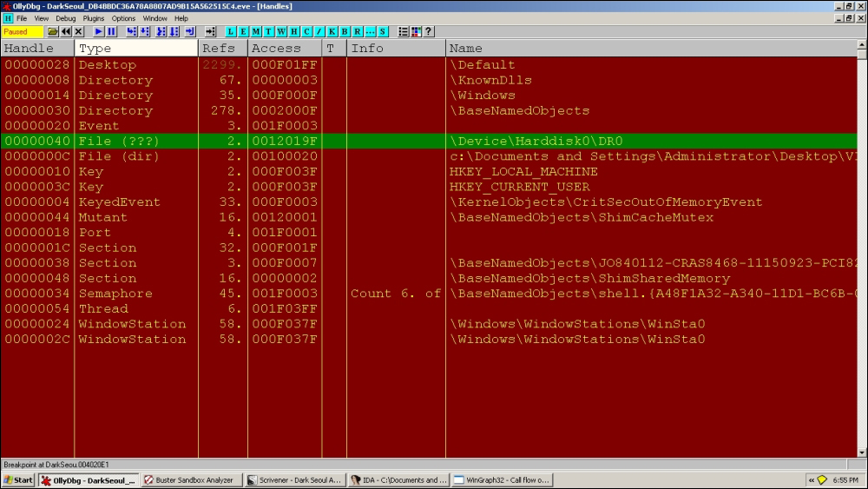Viewport: 868px width, 489px height.
Task: Open the Help menu
Action: coord(181,18)
